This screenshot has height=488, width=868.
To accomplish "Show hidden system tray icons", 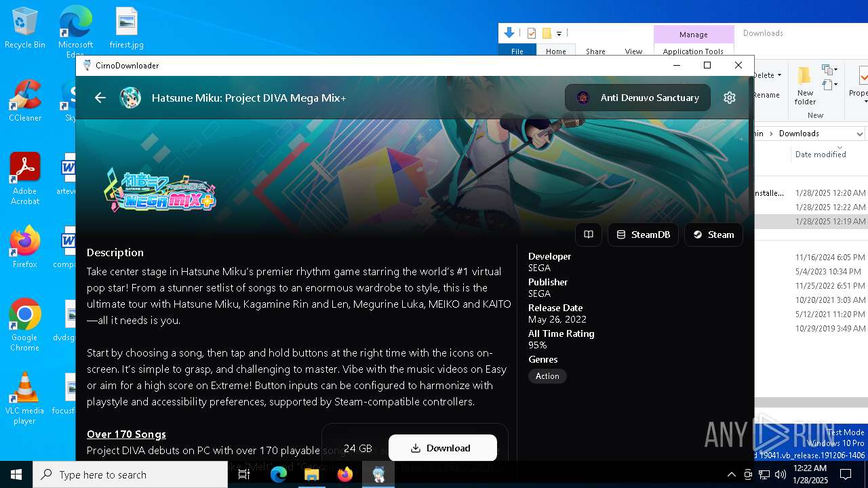I will (731, 474).
